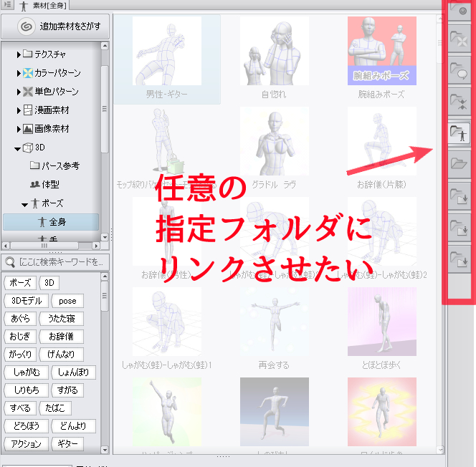This screenshot has width=476, height=467.
Task: Click the 体型 body-type people icon
Action: tap(35, 184)
